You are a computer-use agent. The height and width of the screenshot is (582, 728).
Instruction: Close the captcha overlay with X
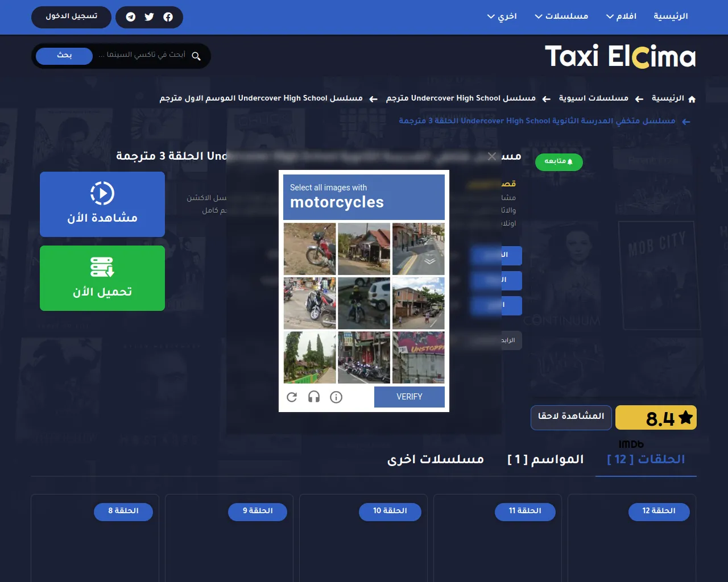(492, 156)
